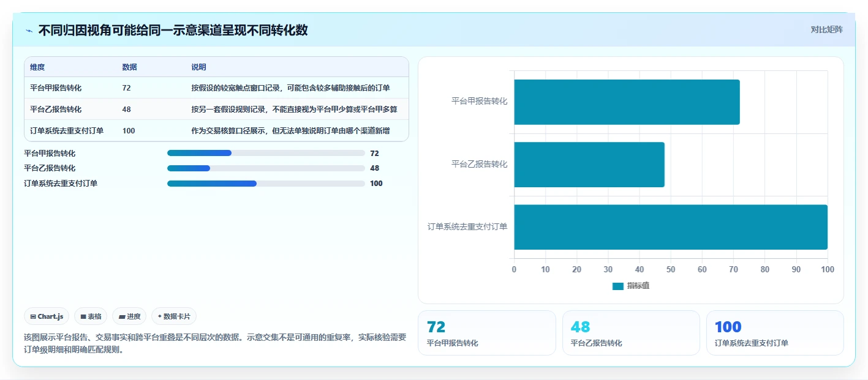Click the footnote paragraph starting 该图展示平台报告
868x380 pixels.
coord(215,343)
